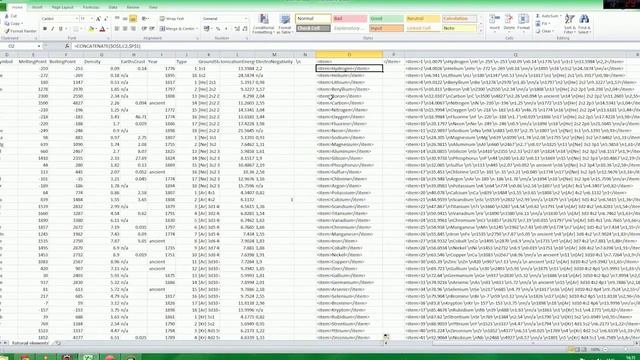Open Font Color dropdown arrow
The image size is (640, 360).
(x=107, y=29)
